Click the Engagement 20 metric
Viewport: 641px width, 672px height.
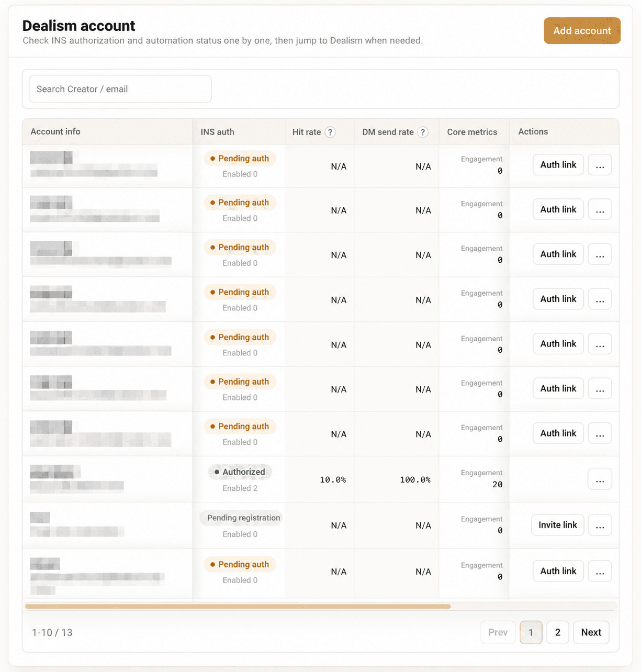[481, 478]
